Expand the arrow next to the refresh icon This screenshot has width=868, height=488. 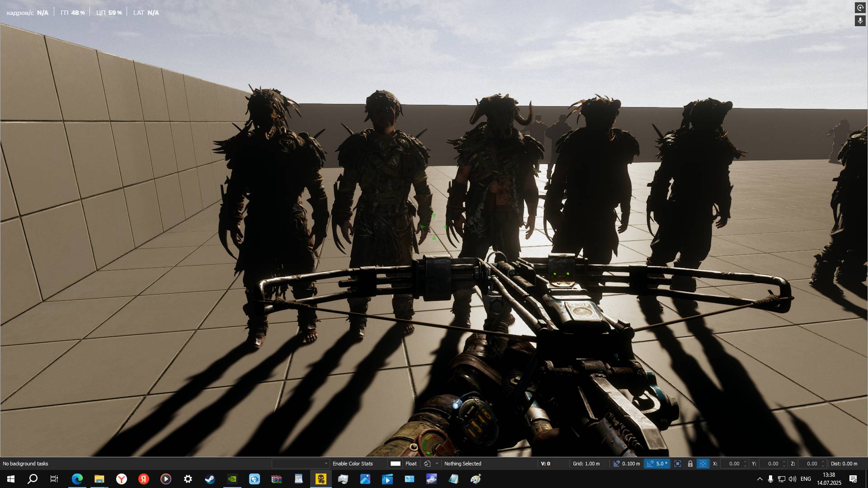click(437, 464)
